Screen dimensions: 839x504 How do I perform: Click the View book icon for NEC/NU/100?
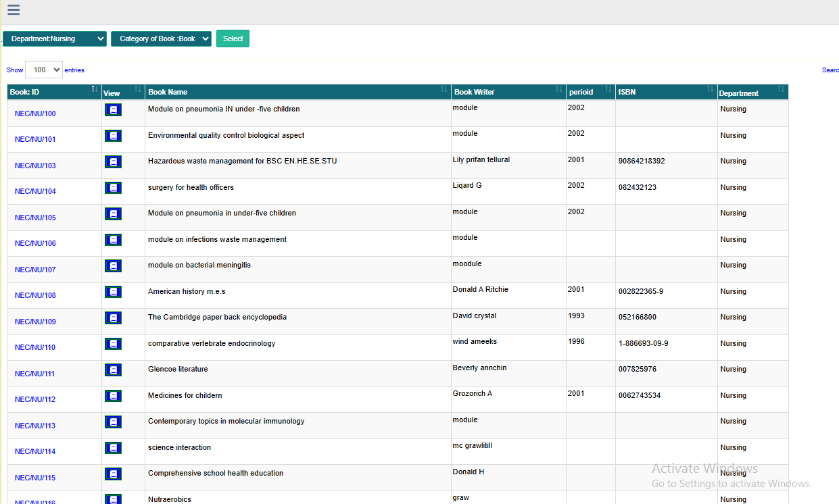[x=113, y=109]
